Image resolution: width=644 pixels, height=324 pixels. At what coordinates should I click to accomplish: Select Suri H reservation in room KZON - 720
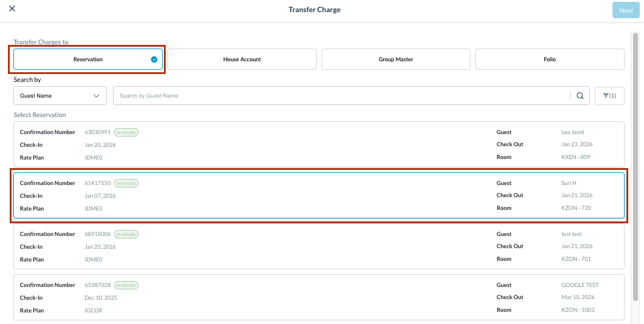tap(319, 195)
